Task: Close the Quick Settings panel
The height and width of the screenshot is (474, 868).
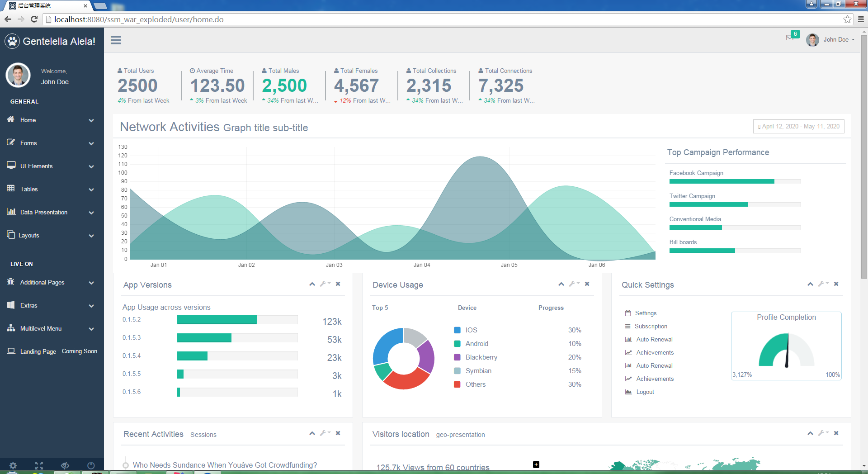Action: pos(836,284)
